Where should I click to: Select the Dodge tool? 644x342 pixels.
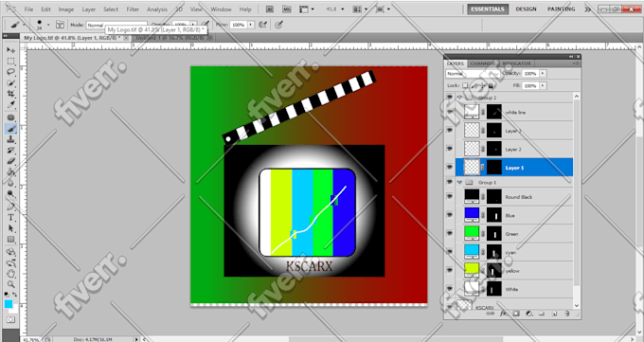[x=10, y=193]
